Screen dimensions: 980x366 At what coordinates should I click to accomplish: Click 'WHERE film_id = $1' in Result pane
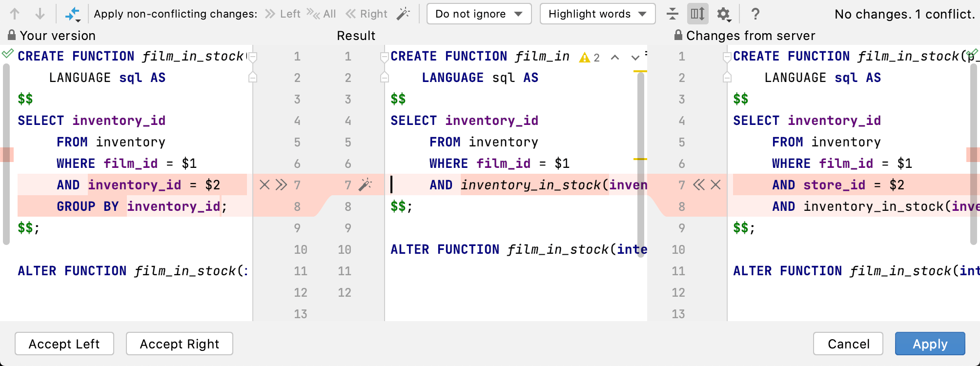pyautogui.click(x=499, y=163)
